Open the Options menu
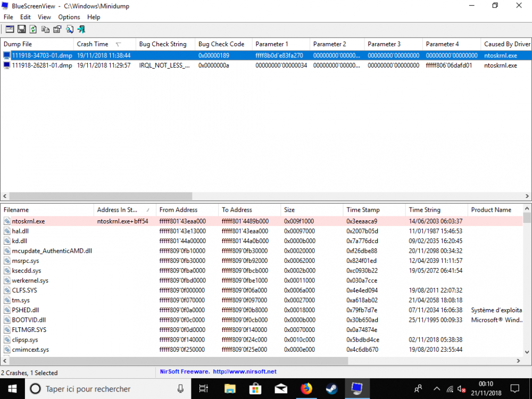The height and width of the screenshot is (399, 532). tap(69, 17)
